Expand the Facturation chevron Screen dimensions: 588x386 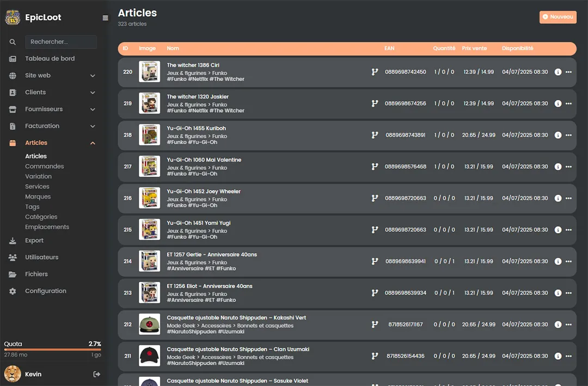click(93, 126)
